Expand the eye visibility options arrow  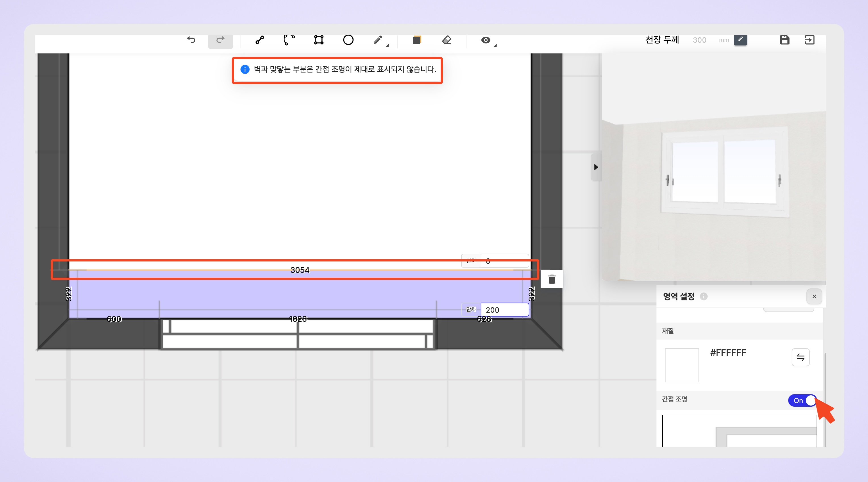495,45
